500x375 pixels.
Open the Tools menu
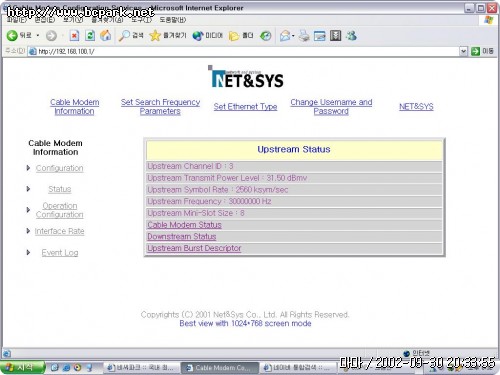point(141,20)
